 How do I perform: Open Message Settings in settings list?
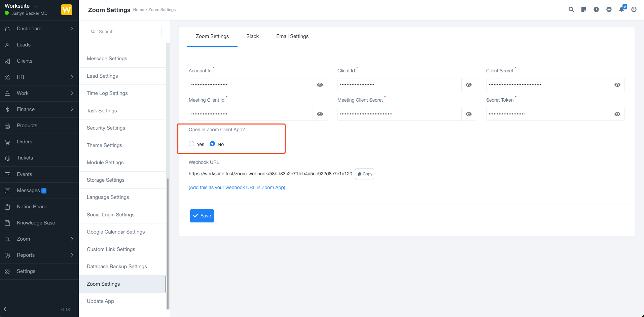[122, 59]
